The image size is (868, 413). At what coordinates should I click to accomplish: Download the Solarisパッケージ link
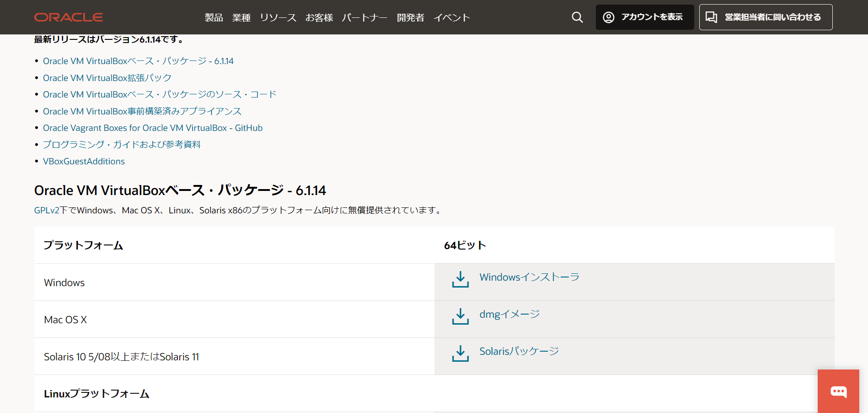pyautogui.click(x=519, y=351)
